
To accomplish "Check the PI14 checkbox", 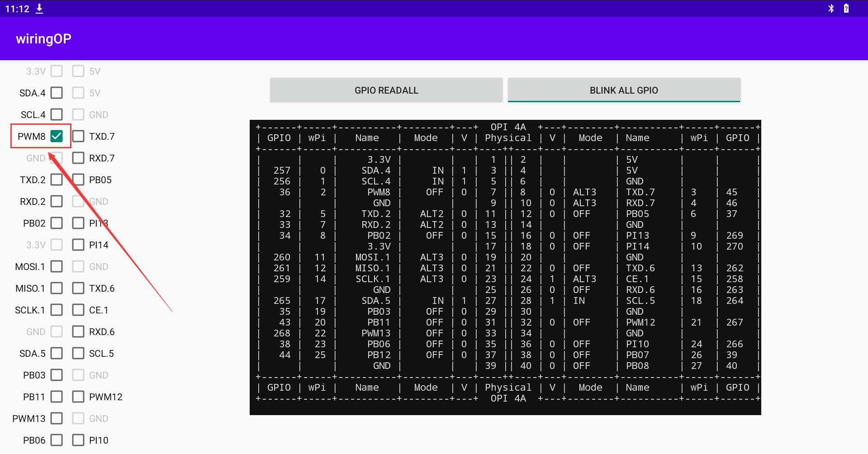I will [78, 245].
